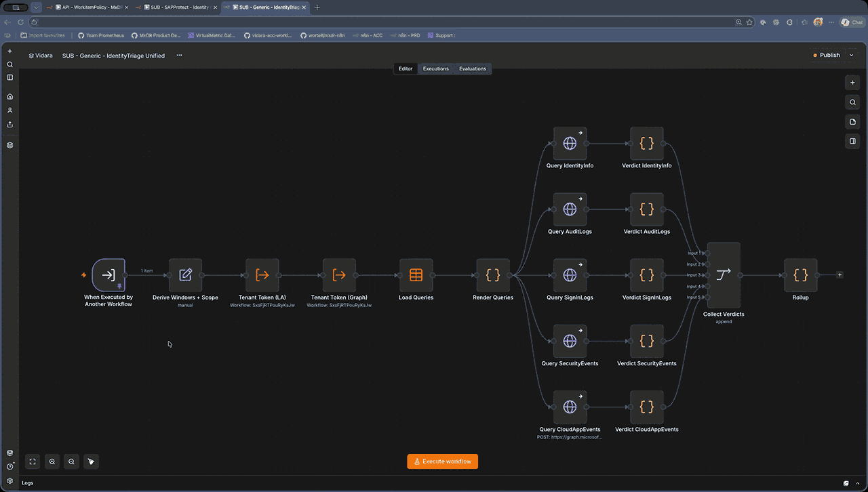This screenshot has width=868, height=492.
Task: Select the Verdict CloudAppEvents code node
Action: coord(647,407)
